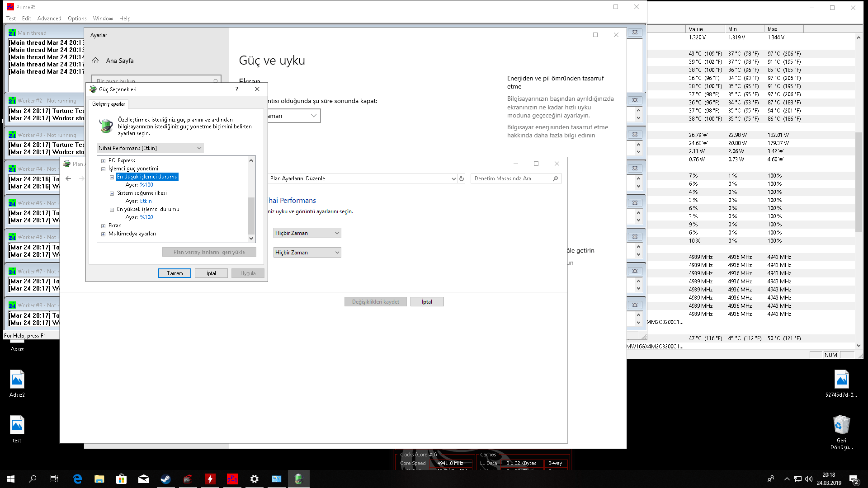868x488 pixels.
Task: Click the Denetim Masasında Ara search field
Action: [x=511, y=178]
